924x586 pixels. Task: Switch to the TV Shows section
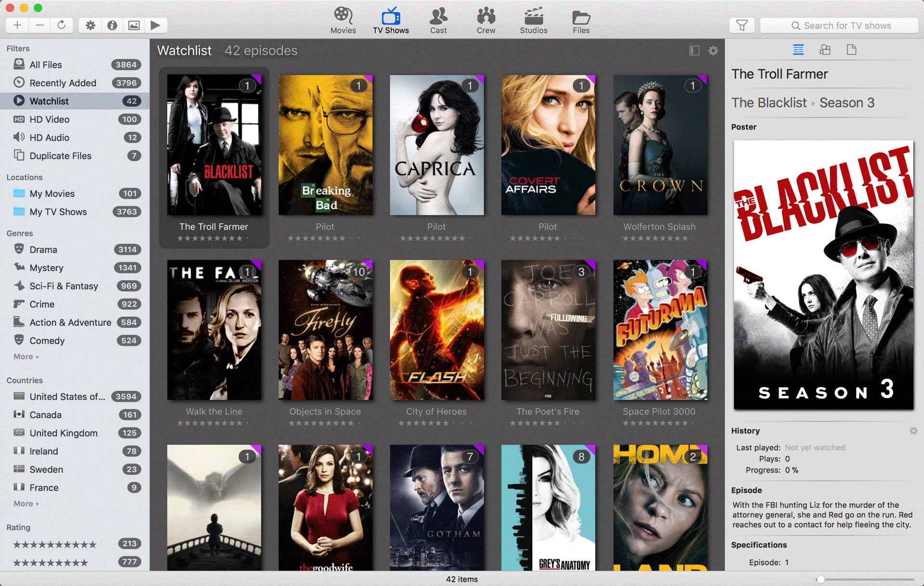pos(391,20)
